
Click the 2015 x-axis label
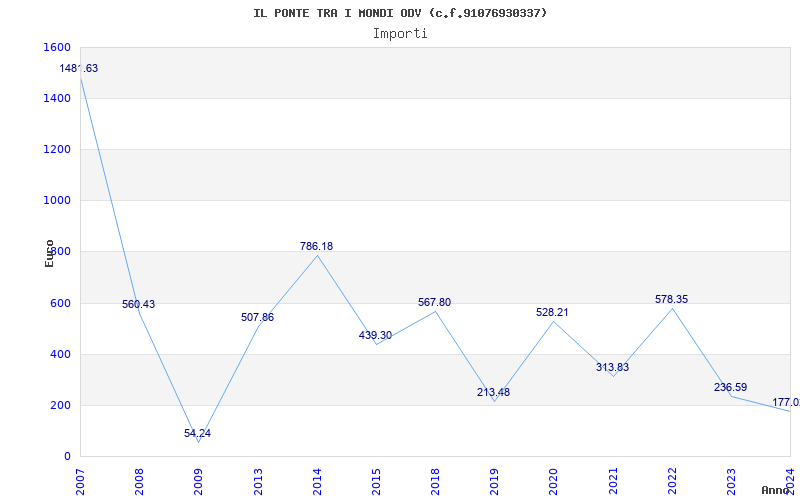(376, 482)
